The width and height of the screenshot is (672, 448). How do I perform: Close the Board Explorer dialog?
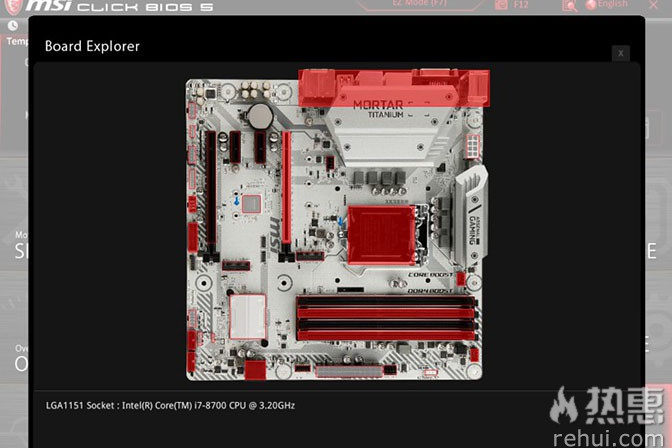621,53
